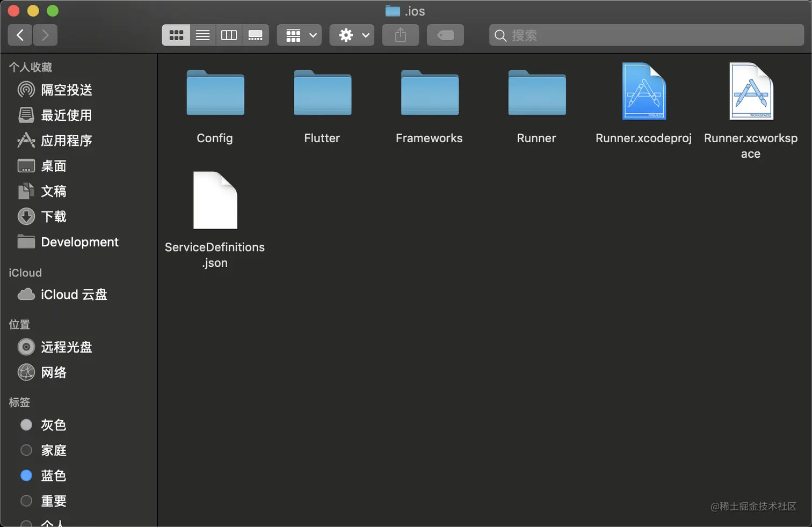Screen dimensions: 812x527
Task: Click the iCloud section header
Action: (25, 273)
